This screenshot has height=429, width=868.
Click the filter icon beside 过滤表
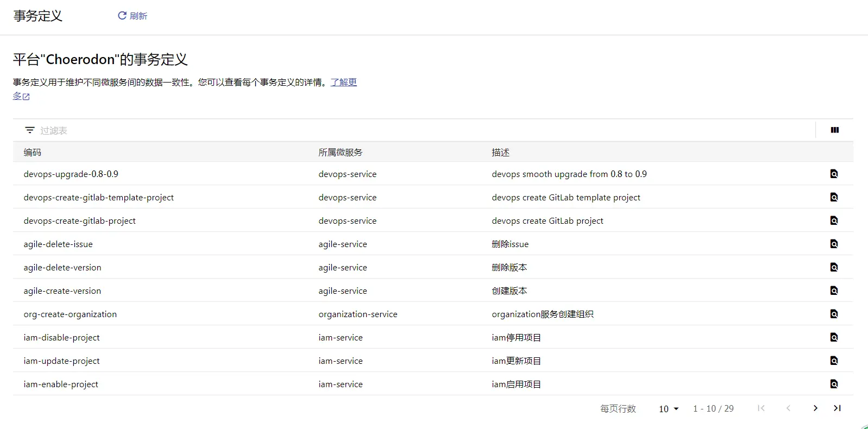pyautogui.click(x=30, y=130)
